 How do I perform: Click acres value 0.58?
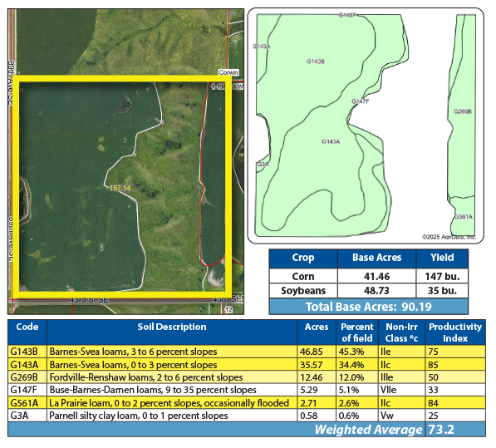[309, 416]
